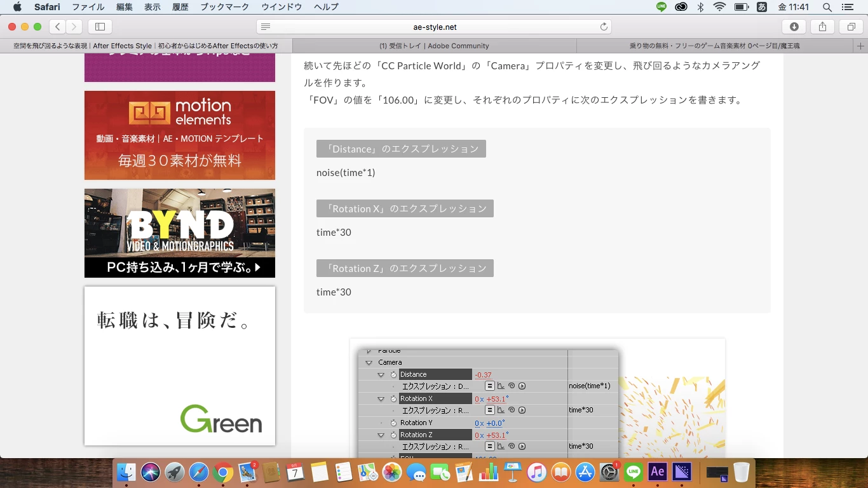Open Creative Cloud menu bar icon

point(681,7)
